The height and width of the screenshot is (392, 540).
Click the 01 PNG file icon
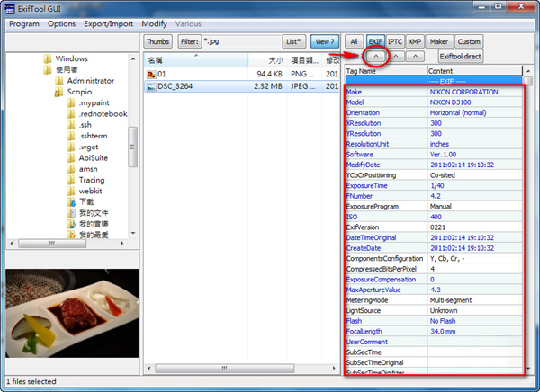151,73
